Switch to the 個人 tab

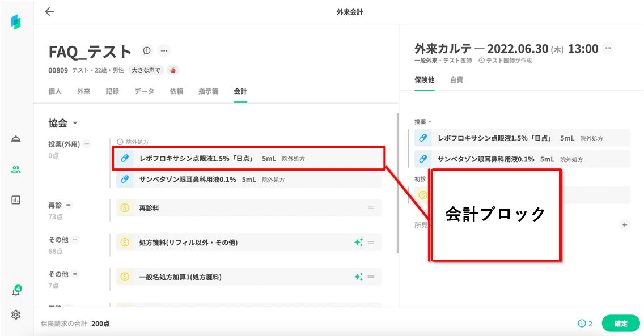point(54,91)
